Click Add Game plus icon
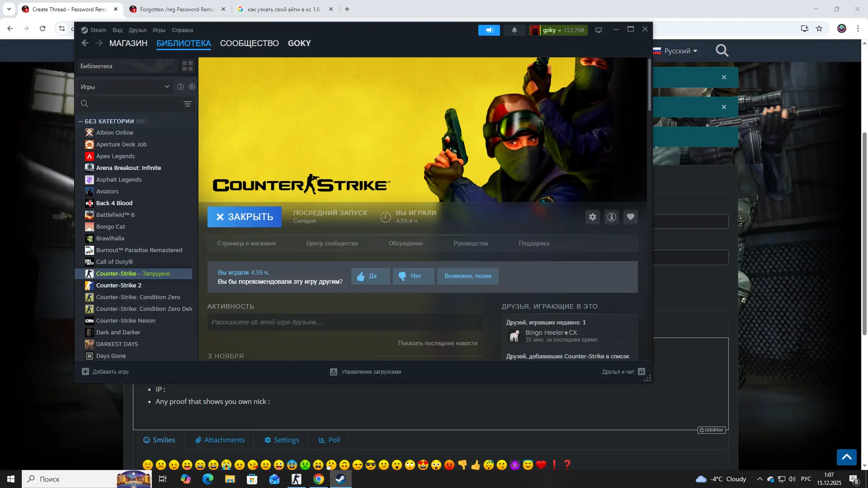868x488 pixels. point(85,371)
